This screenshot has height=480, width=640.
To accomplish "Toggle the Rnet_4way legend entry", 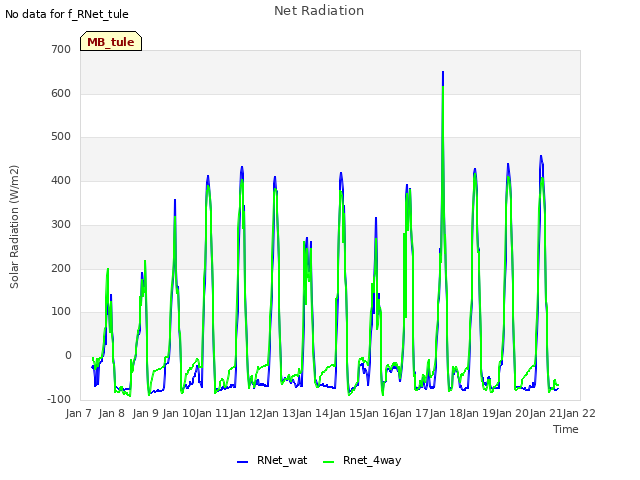I will coord(362,460).
